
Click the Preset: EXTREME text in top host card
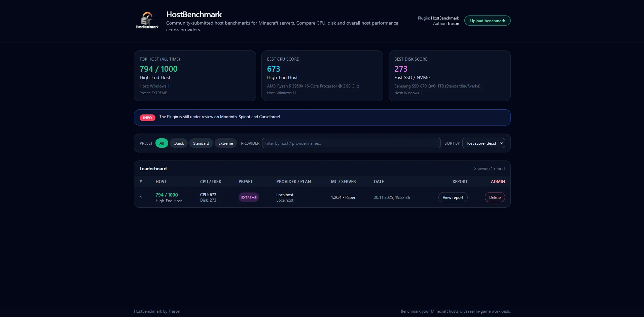point(153,93)
